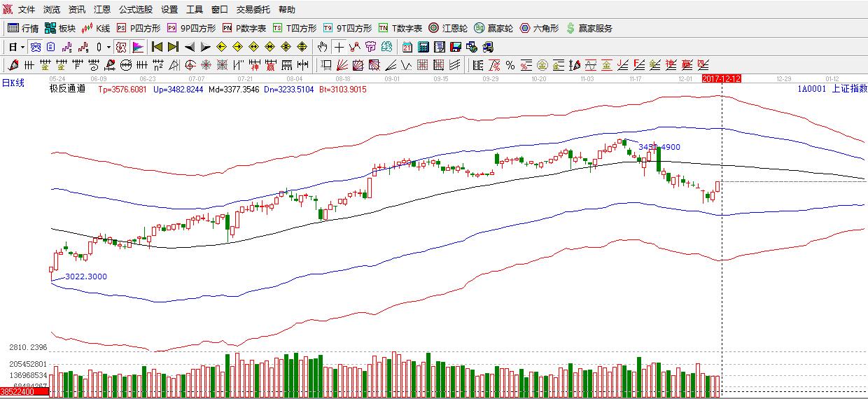Toggle the crosshair cursor tool
The height and width of the screenshot is (399, 868).
[339, 48]
